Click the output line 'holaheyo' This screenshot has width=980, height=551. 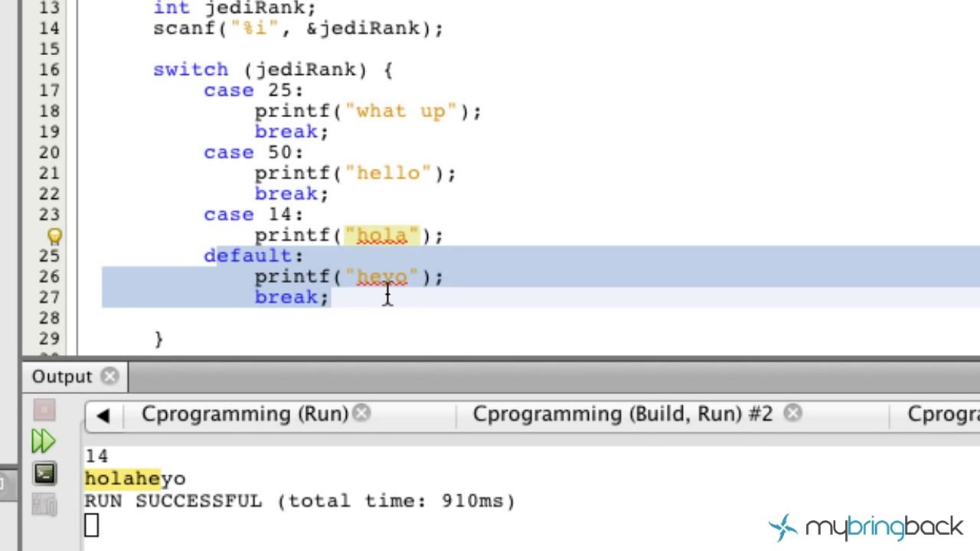135,479
